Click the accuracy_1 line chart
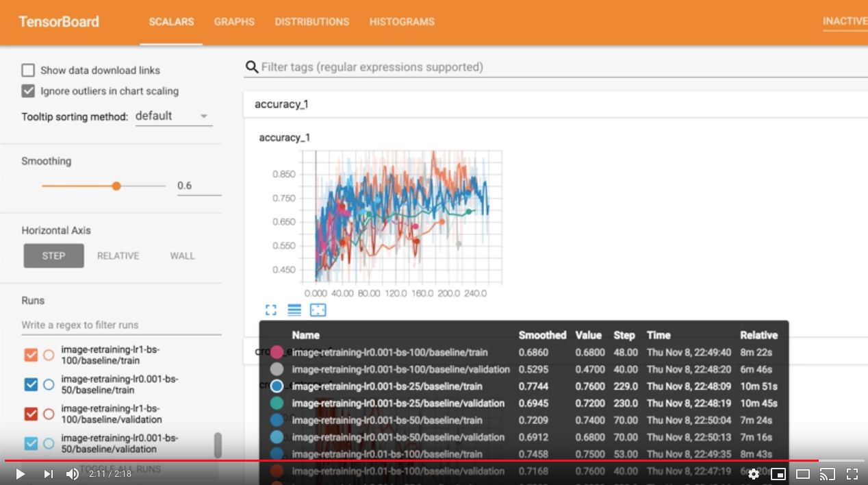 pos(401,217)
